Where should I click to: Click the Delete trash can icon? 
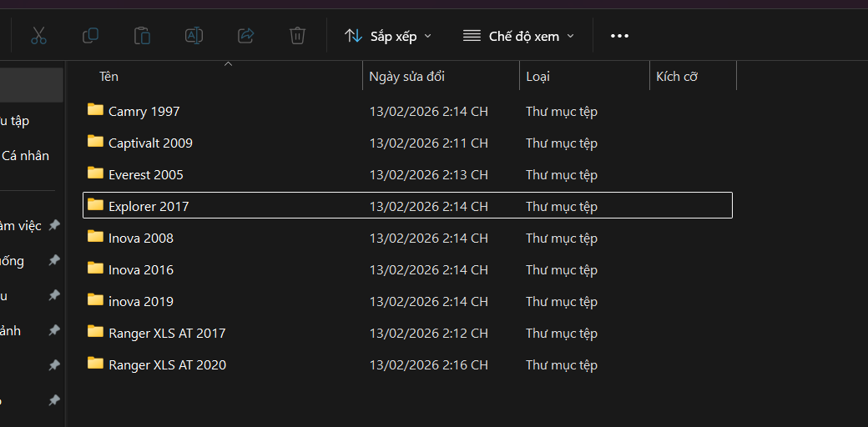tap(297, 36)
